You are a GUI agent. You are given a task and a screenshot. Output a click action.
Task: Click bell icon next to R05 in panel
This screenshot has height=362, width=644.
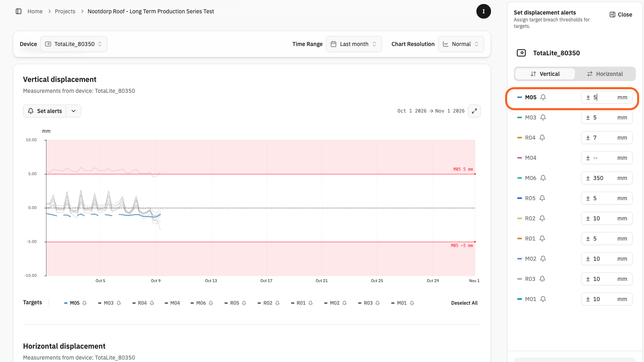click(x=542, y=198)
